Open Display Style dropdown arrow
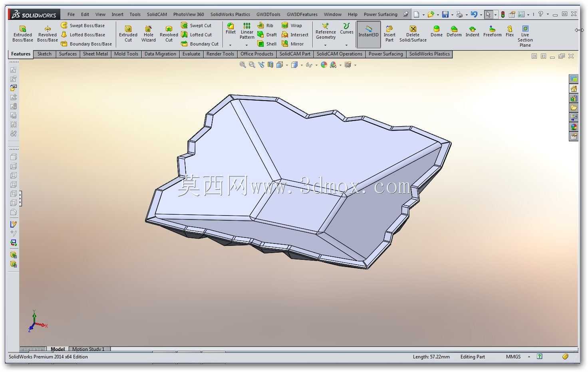Viewport: 588px width, 372px height. [x=302, y=65]
